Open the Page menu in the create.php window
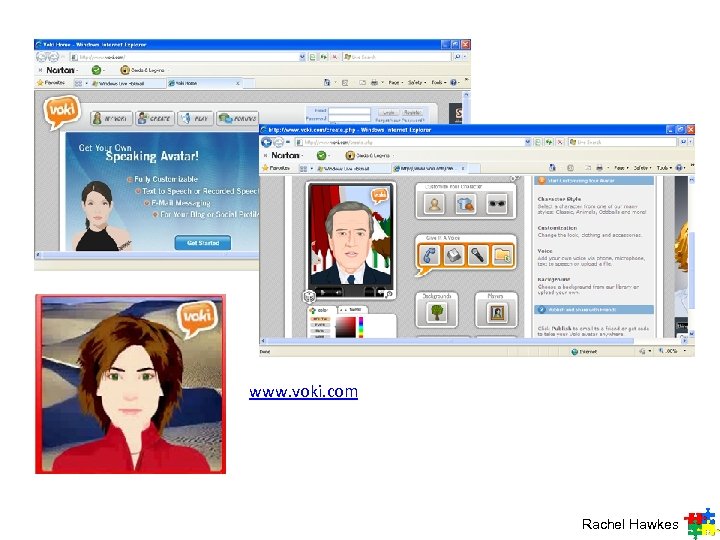 [620, 168]
